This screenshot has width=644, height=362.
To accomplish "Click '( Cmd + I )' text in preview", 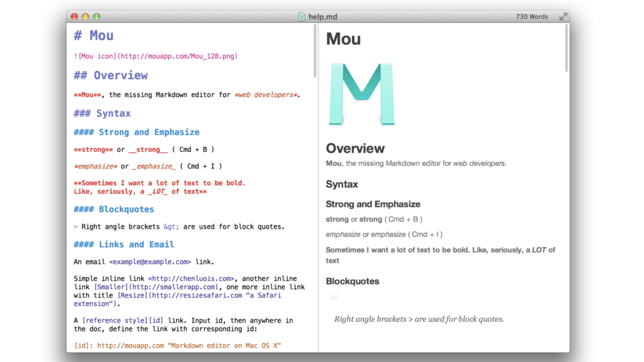I will [x=425, y=234].
